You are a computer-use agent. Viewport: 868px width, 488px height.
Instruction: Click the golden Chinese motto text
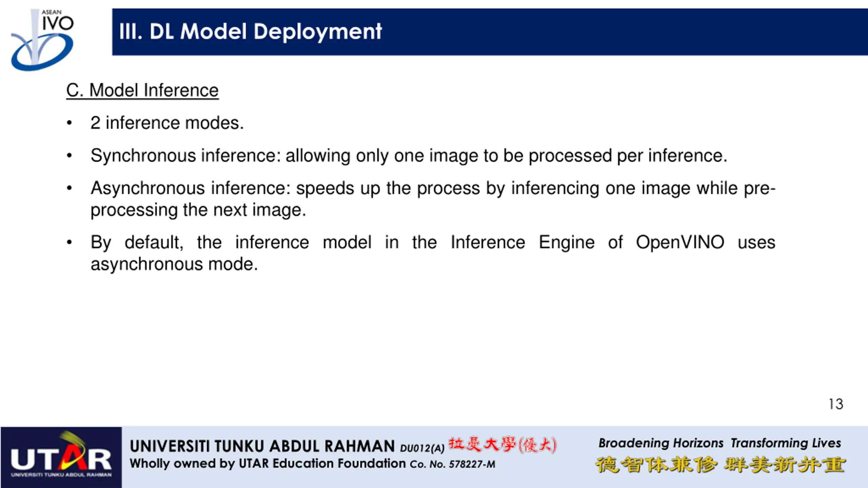click(x=721, y=465)
